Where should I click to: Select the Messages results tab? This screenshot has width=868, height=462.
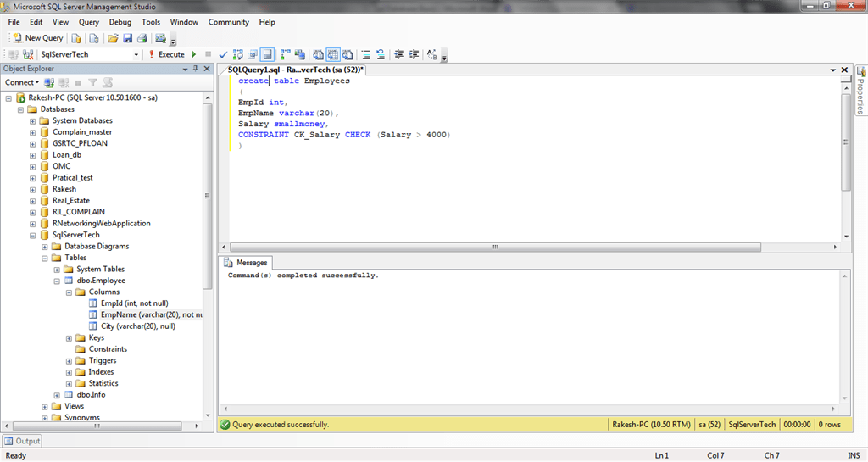pos(246,263)
